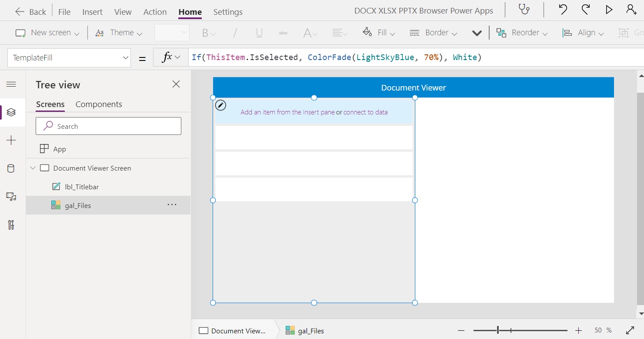The width and height of the screenshot is (644, 339).
Task: Preview the app with the Play icon
Action: coord(609,9)
